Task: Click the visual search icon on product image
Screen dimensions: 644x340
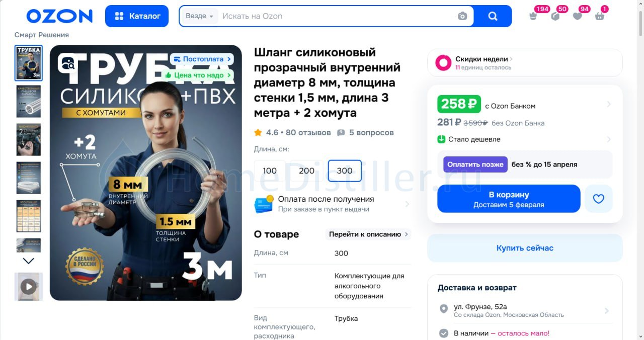Action: [67, 63]
